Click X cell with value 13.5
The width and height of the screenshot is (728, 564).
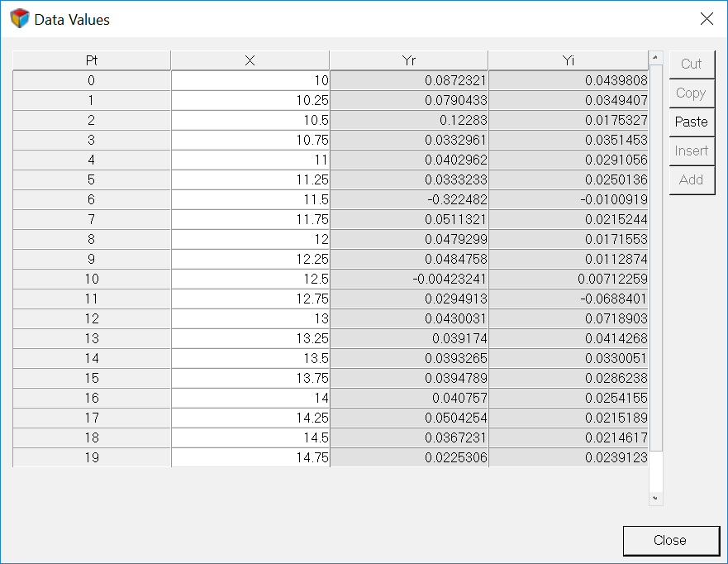point(250,358)
